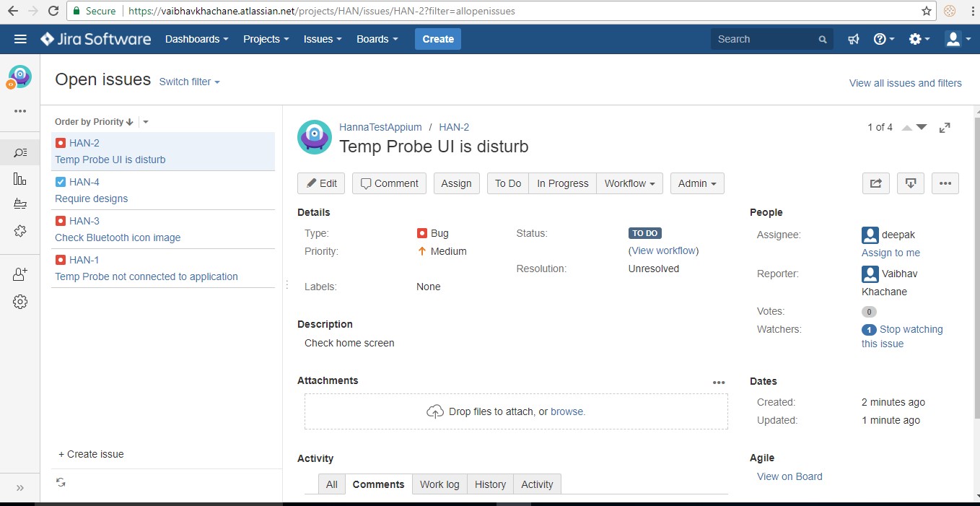Select the Releases ship icon in sidebar
Screen dimensions: 980x506
point(20,204)
